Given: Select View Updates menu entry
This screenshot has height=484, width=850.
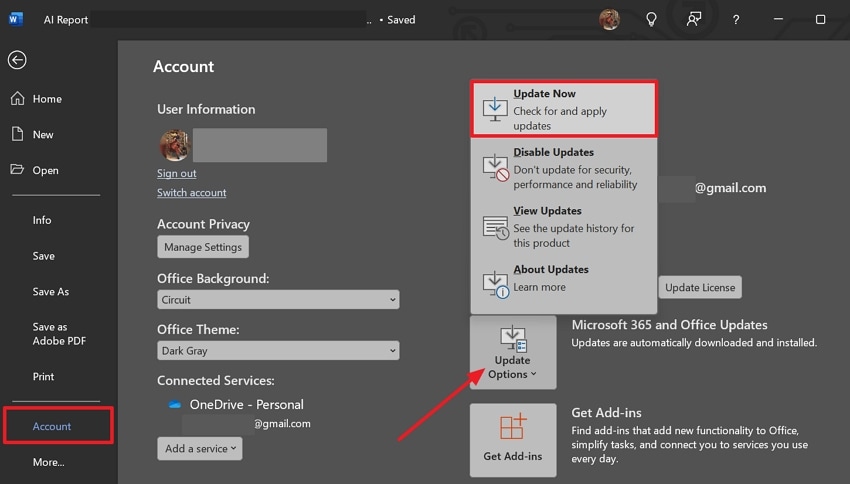Looking at the screenshot, I should 564,227.
